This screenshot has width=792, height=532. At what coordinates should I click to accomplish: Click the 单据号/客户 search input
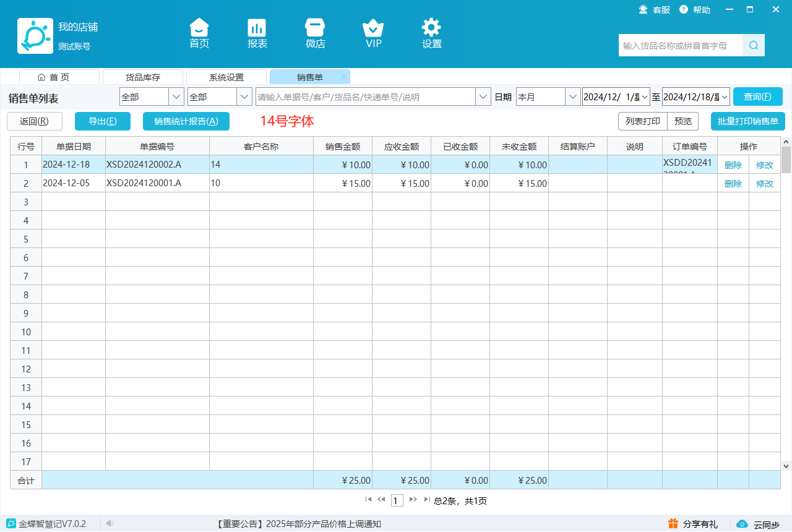pos(366,97)
